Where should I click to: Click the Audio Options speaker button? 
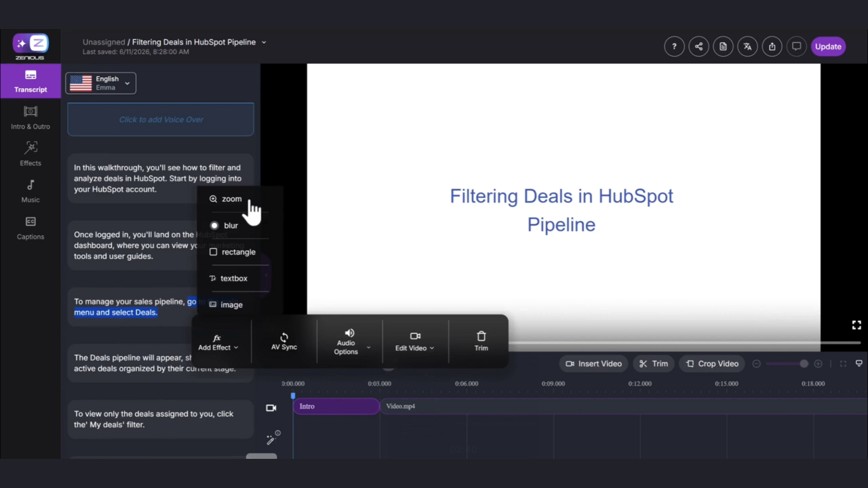point(346,342)
